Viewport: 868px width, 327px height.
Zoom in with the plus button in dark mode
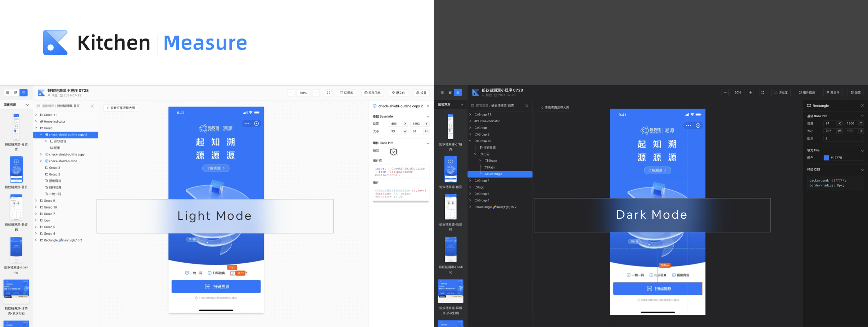click(x=750, y=92)
